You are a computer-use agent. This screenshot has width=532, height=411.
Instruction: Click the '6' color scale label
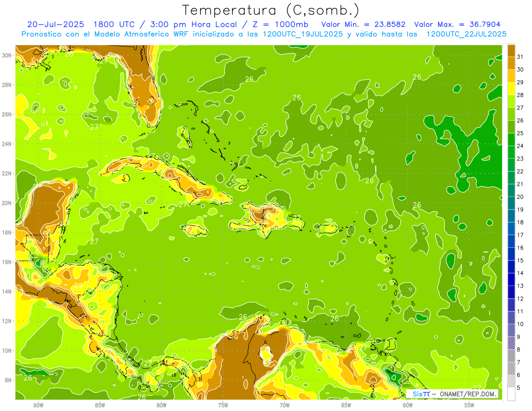pyautogui.click(x=519, y=375)
